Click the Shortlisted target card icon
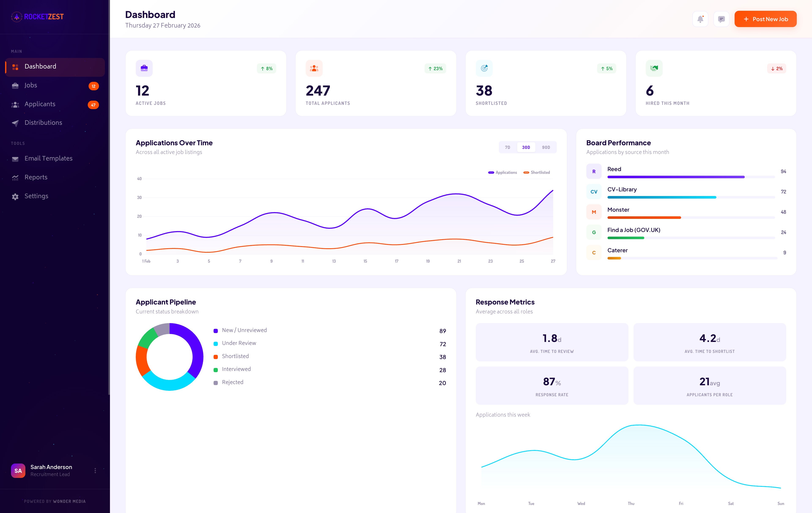The height and width of the screenshot is (513, 812). (x=484, y=68)
